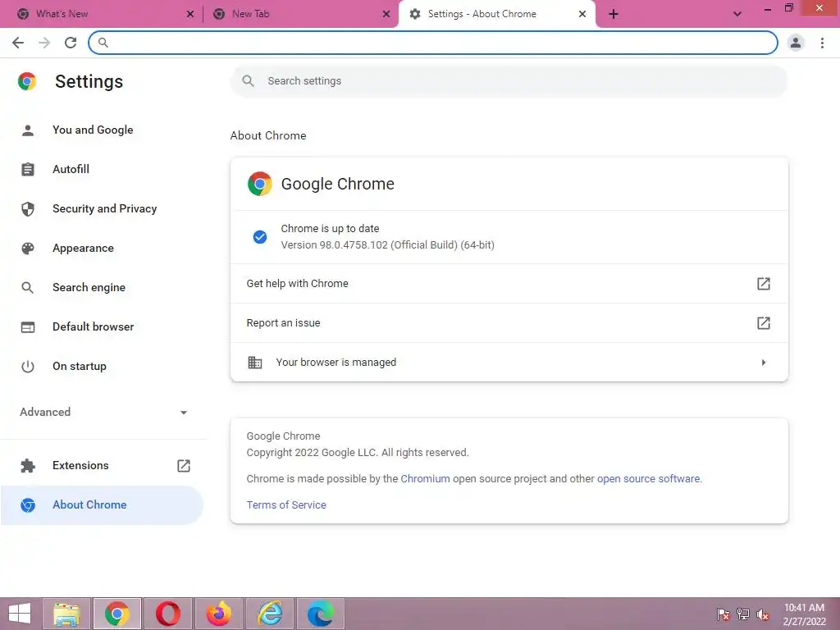Click the Security shield icon
Viewport: 840px width, 630px height.
point(28,209)
